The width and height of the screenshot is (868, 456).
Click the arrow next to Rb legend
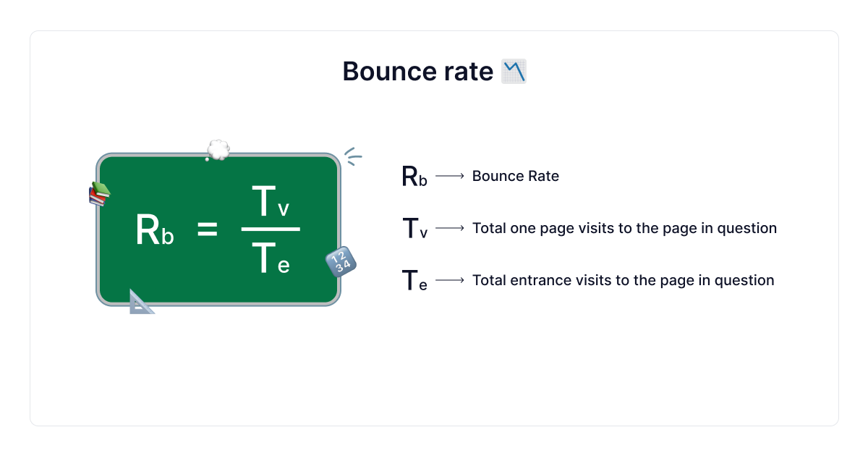pos(449,176)
